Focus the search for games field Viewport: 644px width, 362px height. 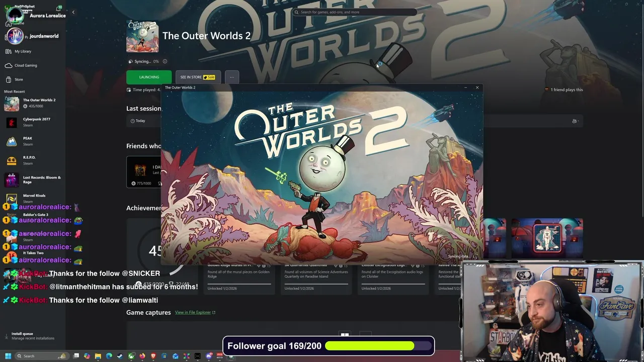355,12
